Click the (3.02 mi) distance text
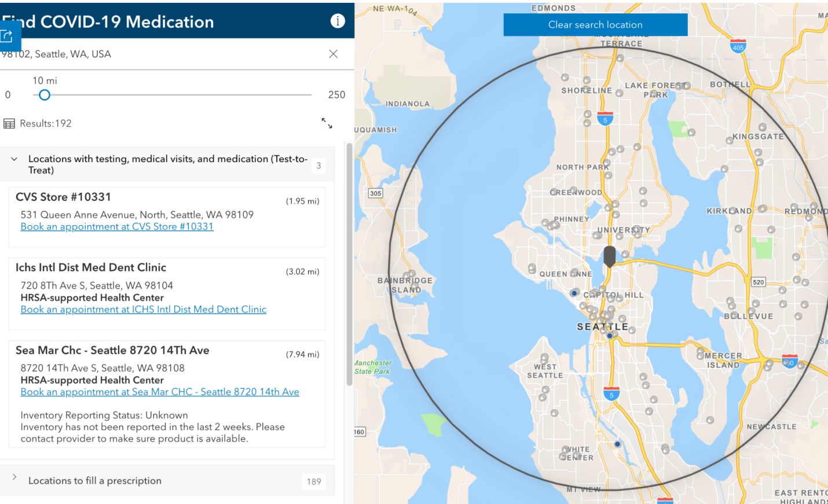 302,272
